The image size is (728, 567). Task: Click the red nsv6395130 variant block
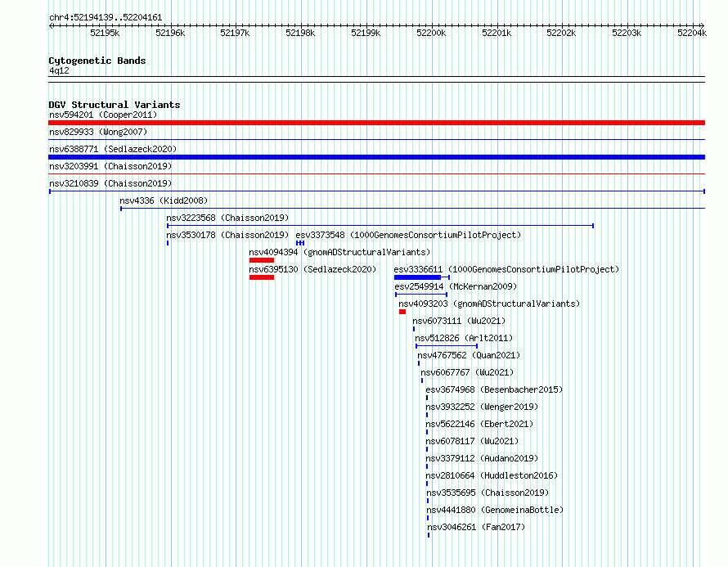262,277
